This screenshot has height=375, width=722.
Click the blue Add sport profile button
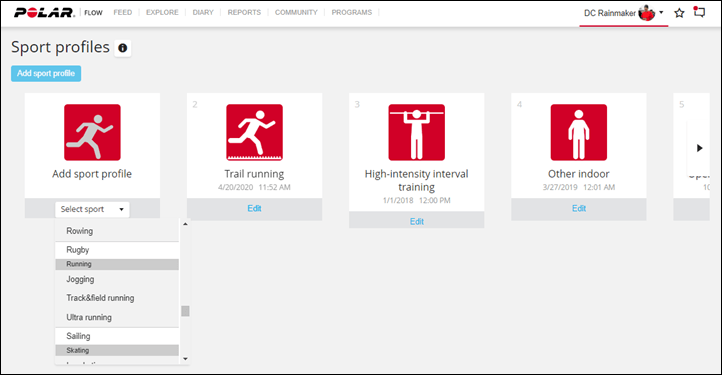tap(46, 73)
